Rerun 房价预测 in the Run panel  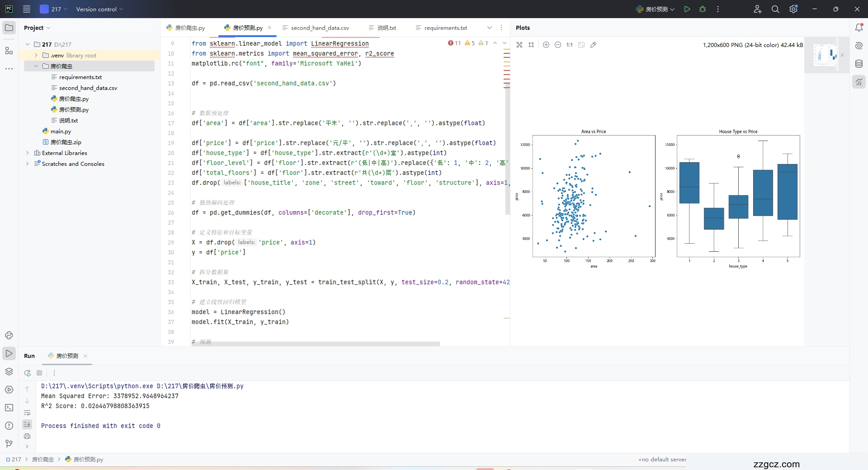pyautogui.click(x=27, y=373)
